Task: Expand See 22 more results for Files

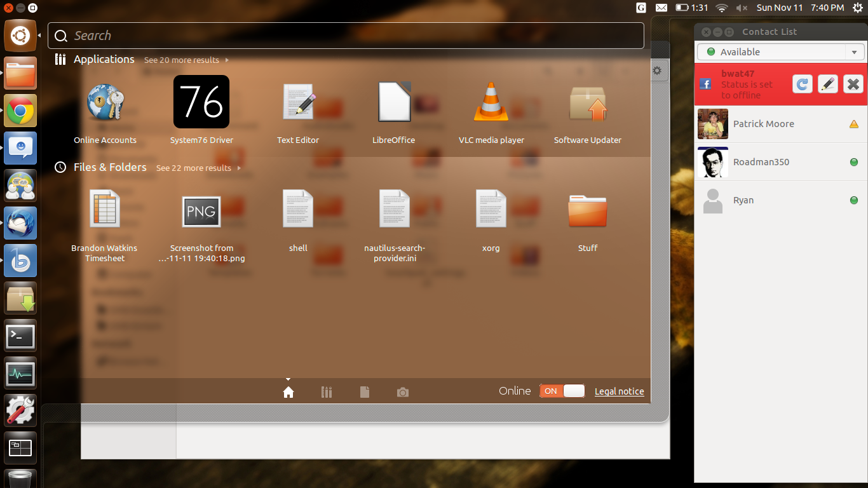Action: (x=198, y=168)
